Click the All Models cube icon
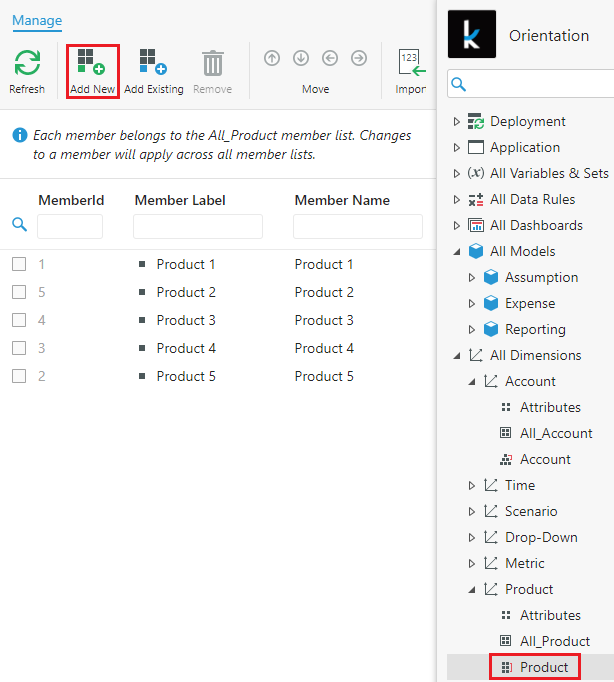614x682 pixels. (476, 251)
